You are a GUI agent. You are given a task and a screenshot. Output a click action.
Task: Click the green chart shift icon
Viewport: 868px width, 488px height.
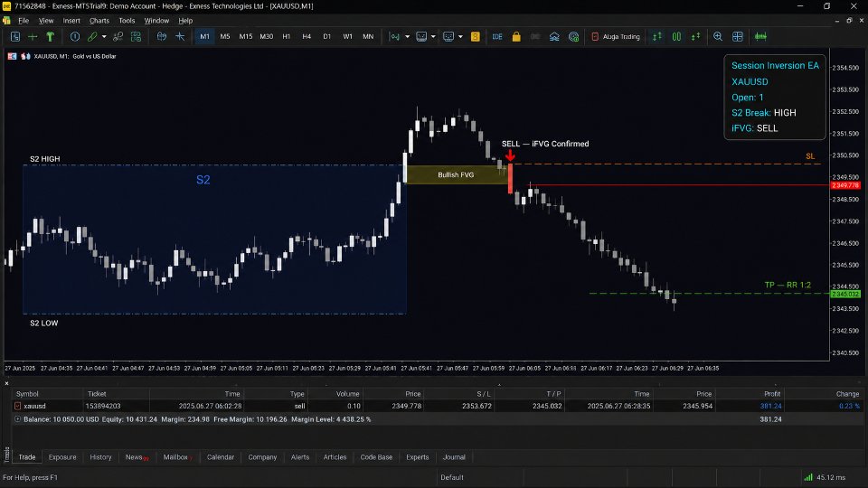(x=760, y=36)
